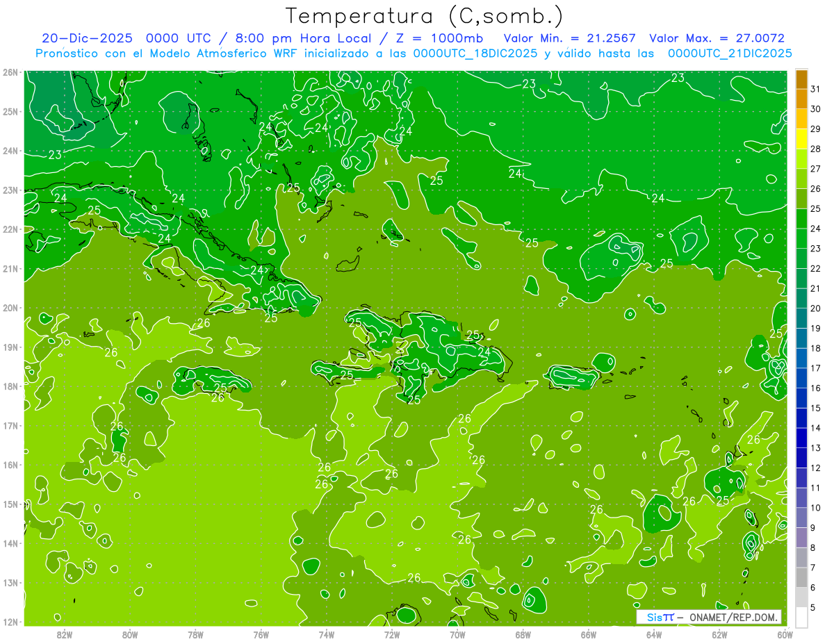Viewport: 834px width, 644px height.
Task: Select the 'Valor Min. = 21.2567' value
Action: [569, 38]
